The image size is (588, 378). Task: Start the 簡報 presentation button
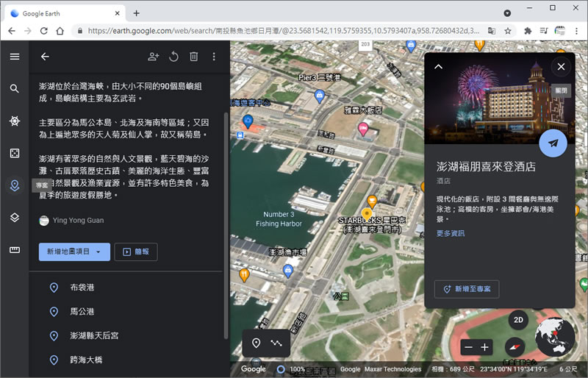click(x=136, y=252)
